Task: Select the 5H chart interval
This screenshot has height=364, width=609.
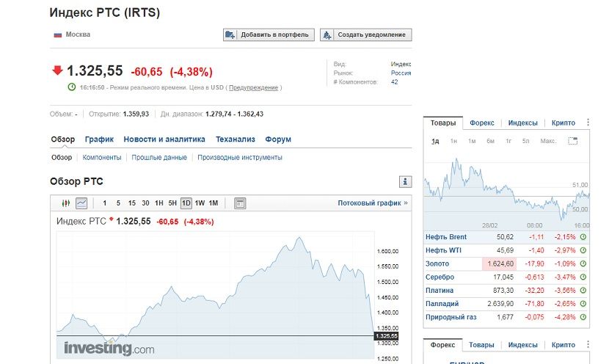Action: click(x=172, y=203)
